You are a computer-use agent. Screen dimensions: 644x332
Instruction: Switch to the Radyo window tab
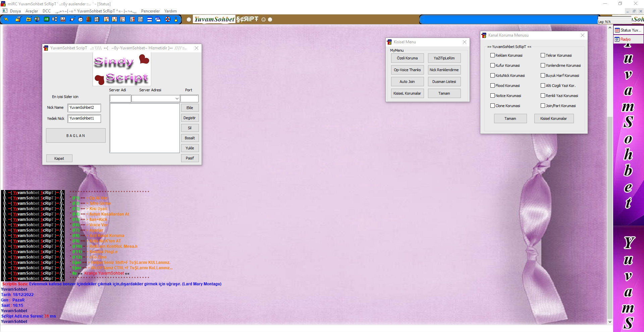[625, 39]
